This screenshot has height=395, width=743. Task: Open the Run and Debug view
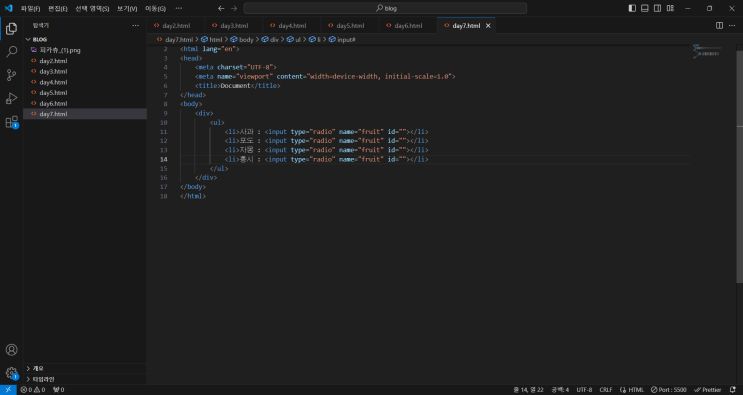11,99
